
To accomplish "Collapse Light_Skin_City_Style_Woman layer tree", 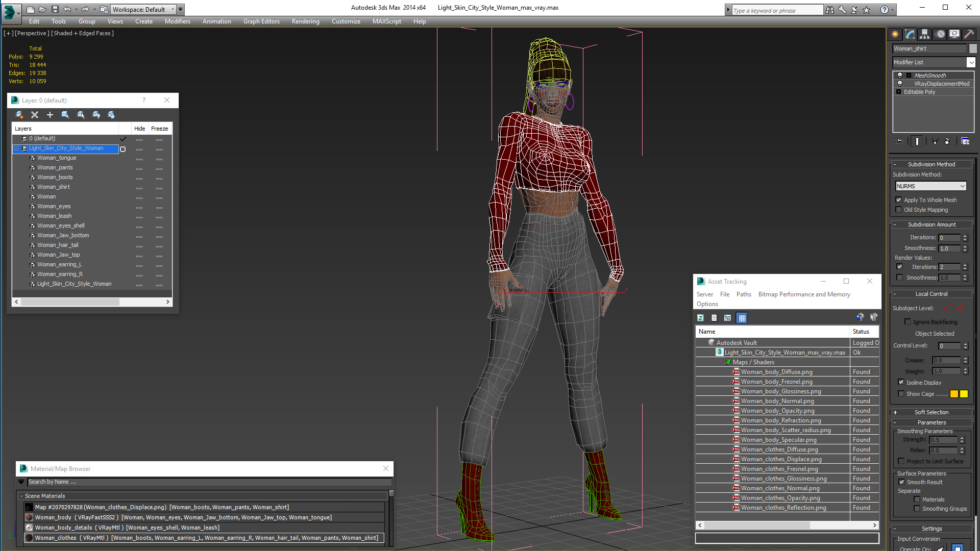I will pyautogui.click(x=16, y=148).
